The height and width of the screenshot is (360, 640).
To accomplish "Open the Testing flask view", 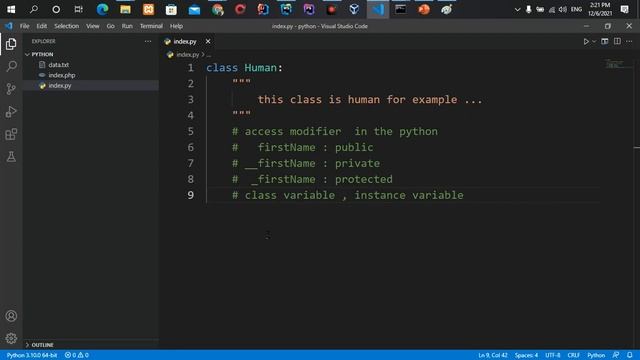I will click(11, 156).
